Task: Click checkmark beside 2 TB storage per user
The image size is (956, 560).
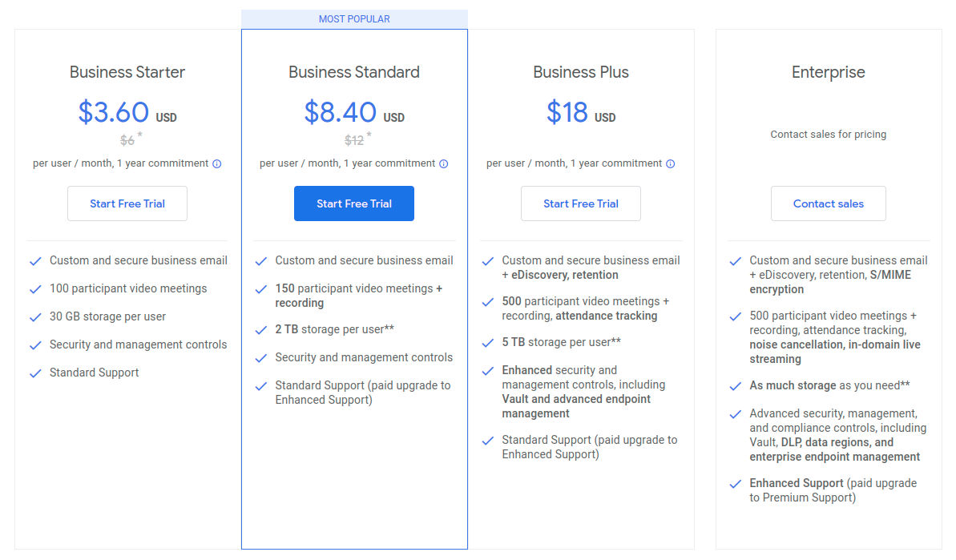Action: tap(261, 330)
